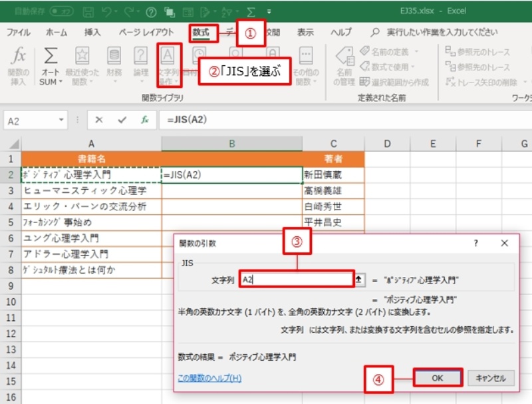Open the Page Layout (ページレイアウト) tab
532x404 pixels.
(146, 32)
